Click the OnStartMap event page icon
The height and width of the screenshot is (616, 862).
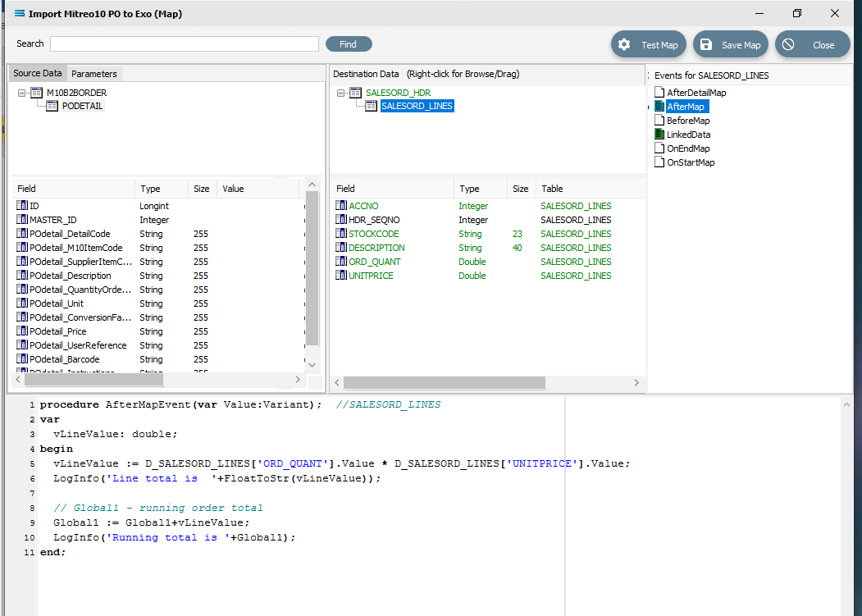coord(659,162)
